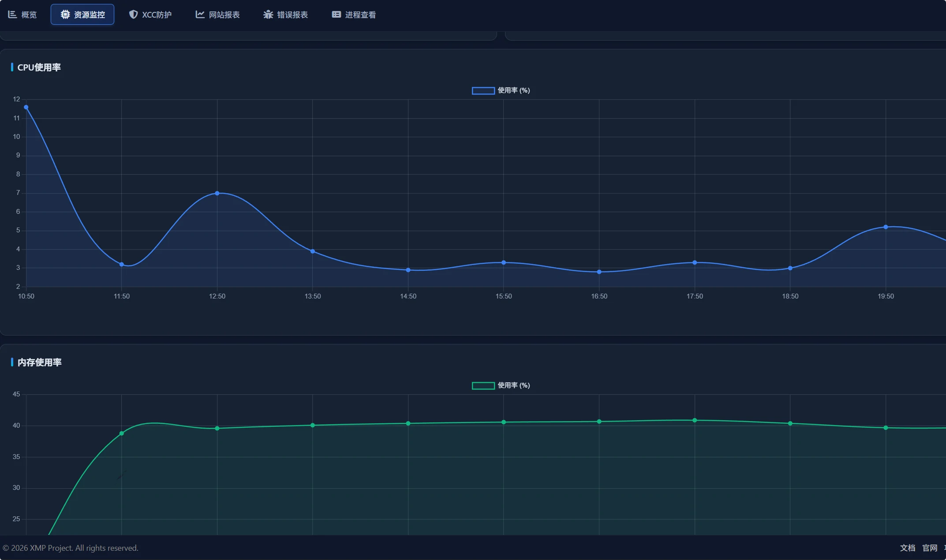
Task: Click the overview tab's bar-chart icon
Action: [12, 15]
